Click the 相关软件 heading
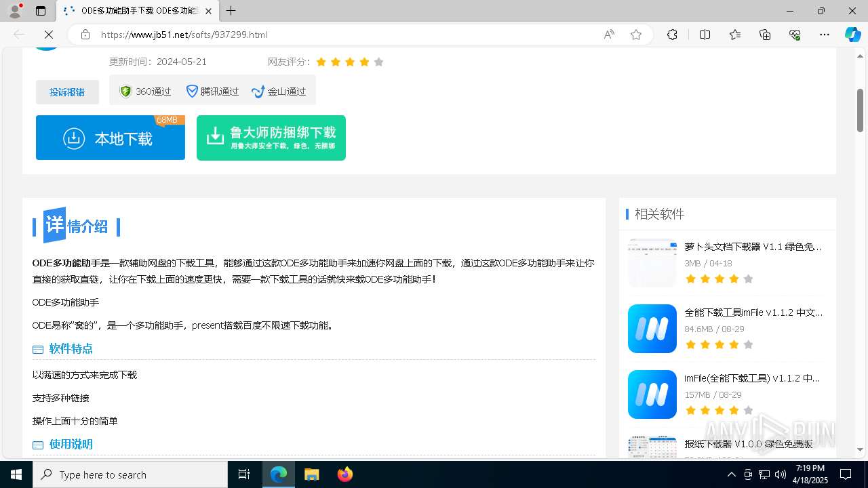 (659, 214)
